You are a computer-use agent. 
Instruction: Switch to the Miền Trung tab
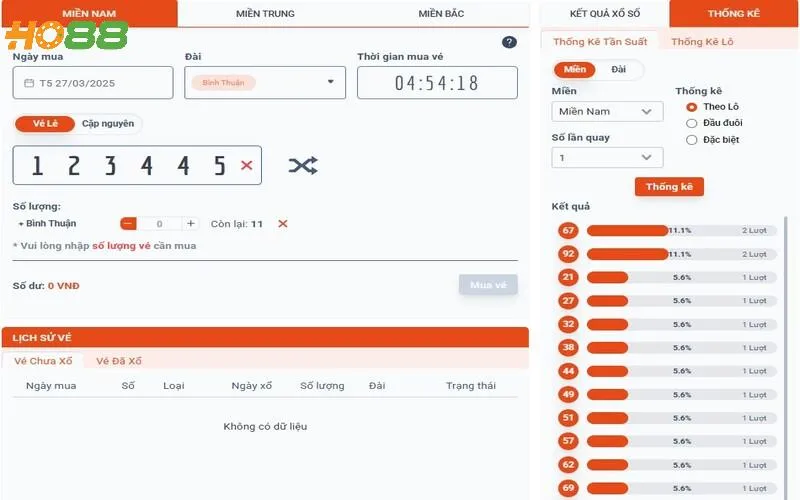[x=265, y=13]
